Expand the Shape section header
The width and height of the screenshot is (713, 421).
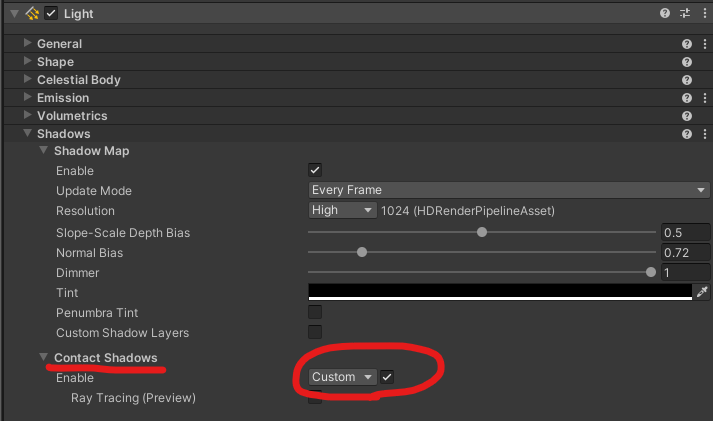(28, 62)
